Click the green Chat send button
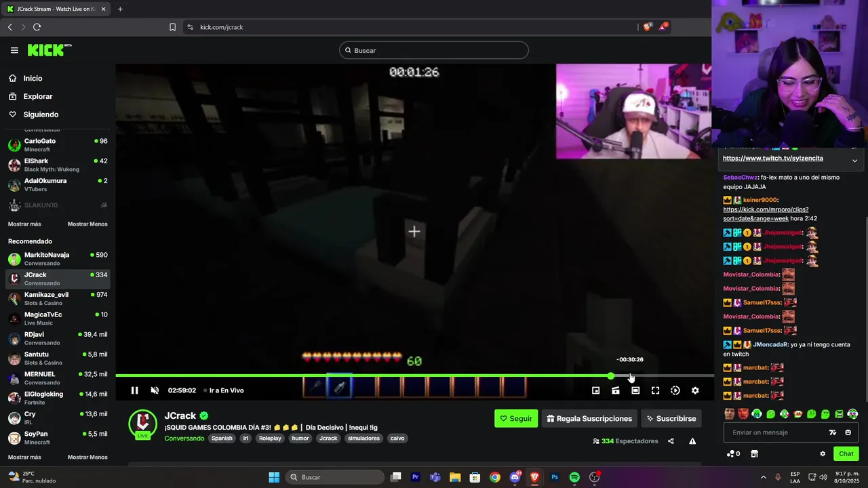This screenshot has width=868, height=488. [x=846, y=454]
